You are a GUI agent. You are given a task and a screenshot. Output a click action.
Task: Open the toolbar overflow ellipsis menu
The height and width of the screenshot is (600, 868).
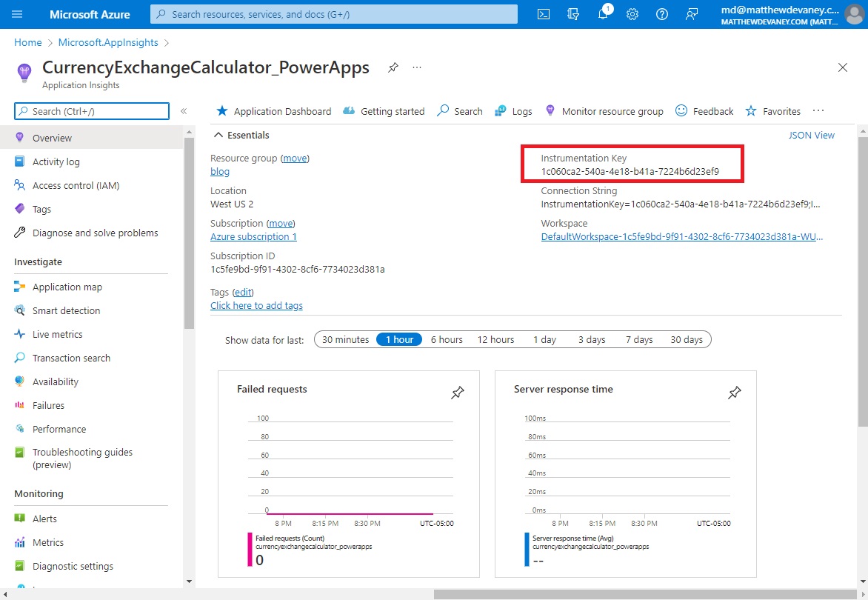point(818,110)
